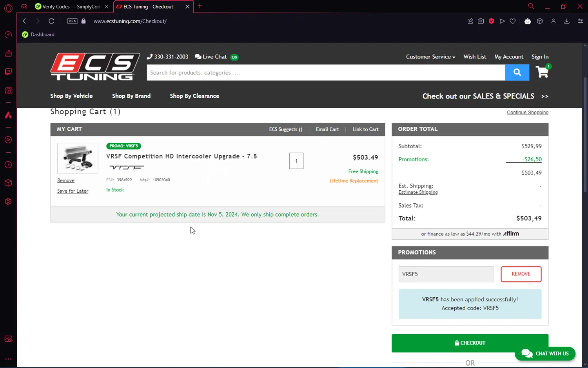Image resolution: width=588 pixels, height=368 pixels.
Task: Click the Lifetime Replacement link
Action: [x=354, y=181]
